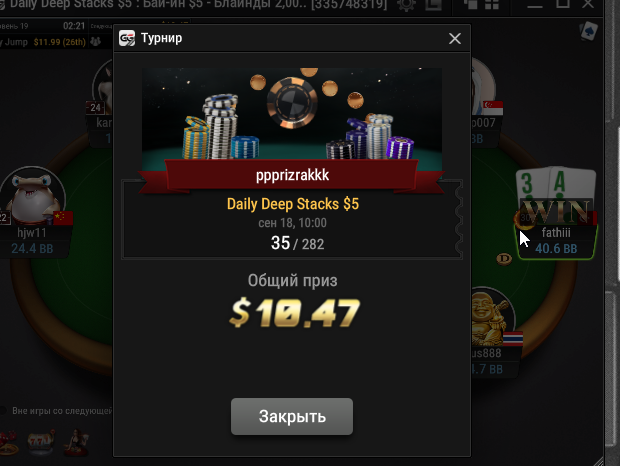Click the $10.47 total prize amount
This screenshot has width=620, height=466.
294,313
